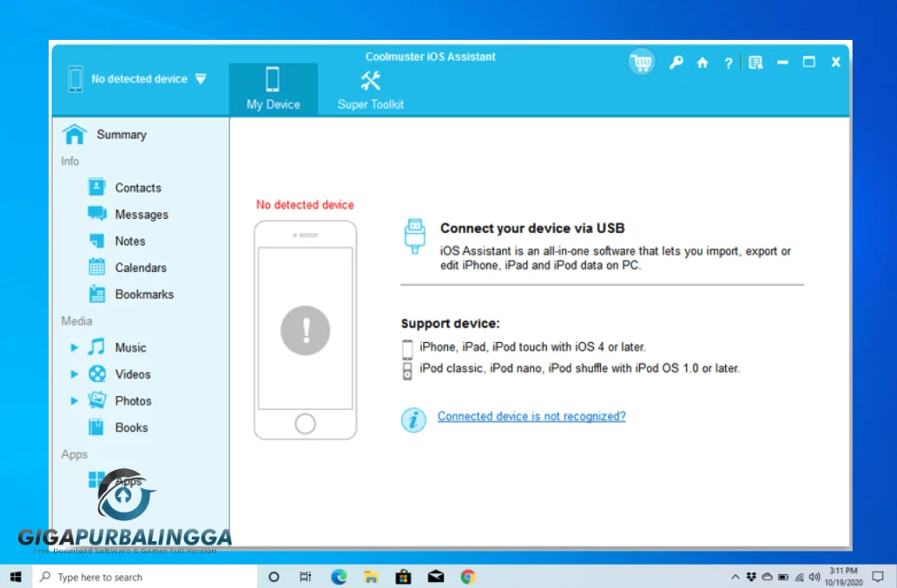
Task: Launch Microsoft Edge from the taskbar
Action: 339,577
